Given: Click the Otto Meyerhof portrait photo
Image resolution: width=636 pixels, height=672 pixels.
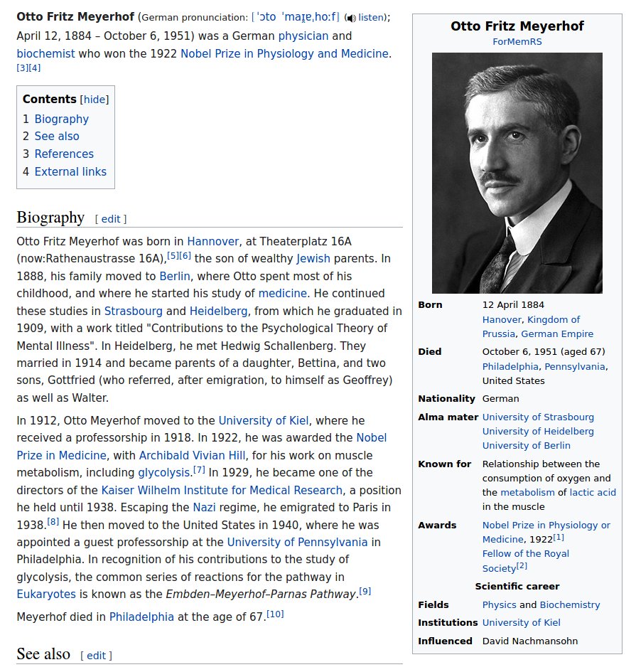Looking at the screenshot, I should pos(517,173).
